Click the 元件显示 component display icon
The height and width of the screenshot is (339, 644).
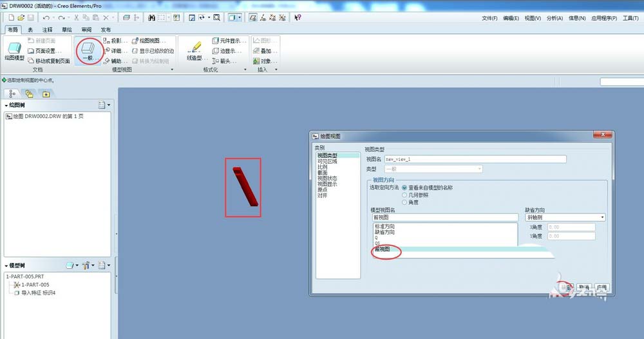(229, 41)
